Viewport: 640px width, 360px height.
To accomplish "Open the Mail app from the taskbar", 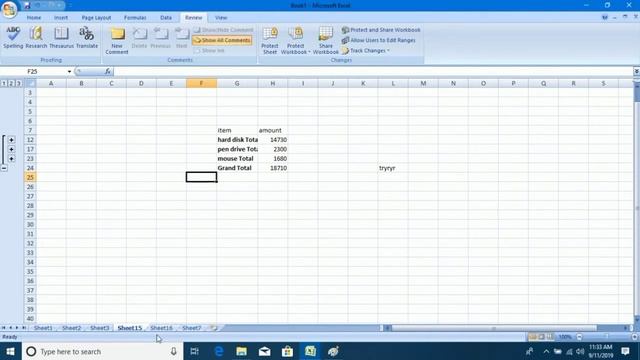I will point(264,351).
